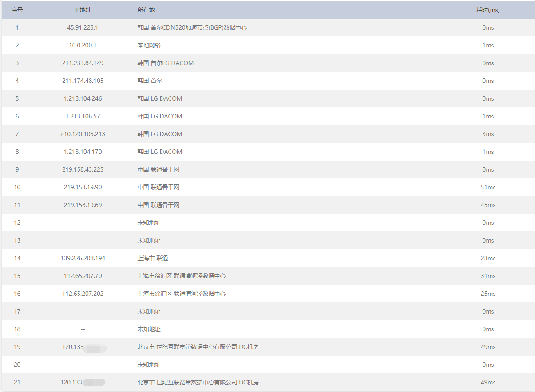This screenshot has width=535, height=392.
Task: Click location 韩国 首尔CDN520加速节点(BGP)数据中心
Action: tap(192, 27)
